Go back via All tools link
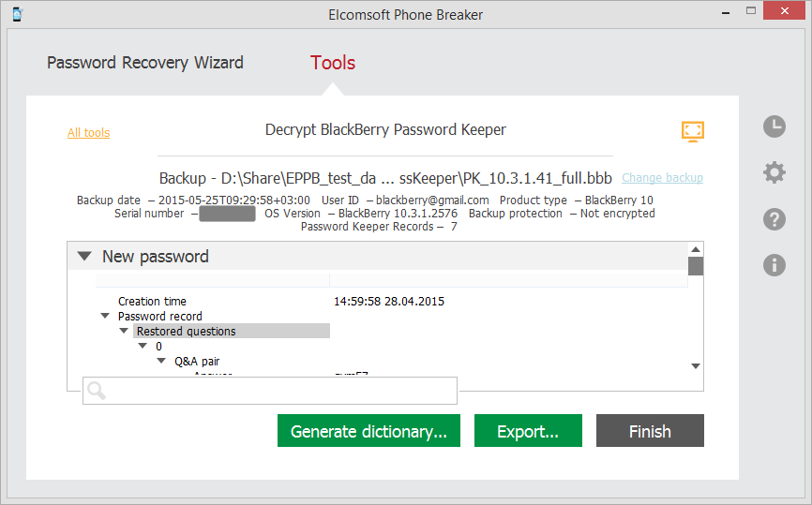The image size is (812, 505). click(88, 133)
